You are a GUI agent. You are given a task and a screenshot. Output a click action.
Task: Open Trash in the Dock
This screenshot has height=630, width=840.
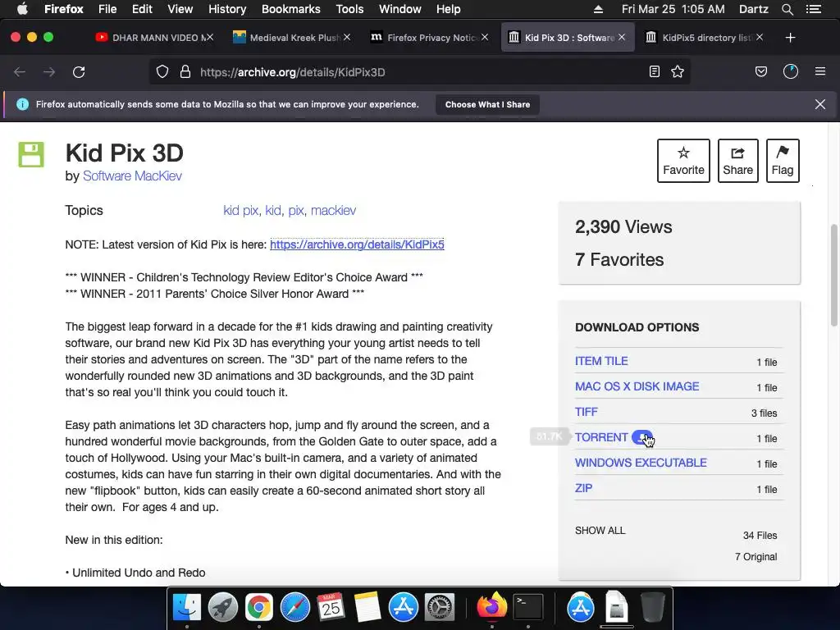point(652,608)
